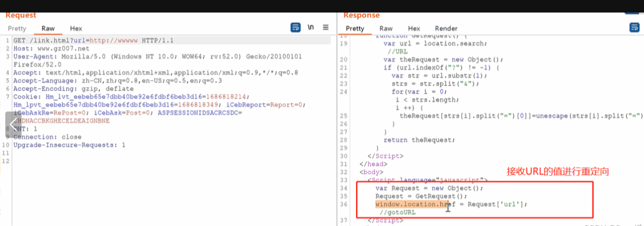
Task: Switch Response view to Raw tab
Action: coord(386,28)
